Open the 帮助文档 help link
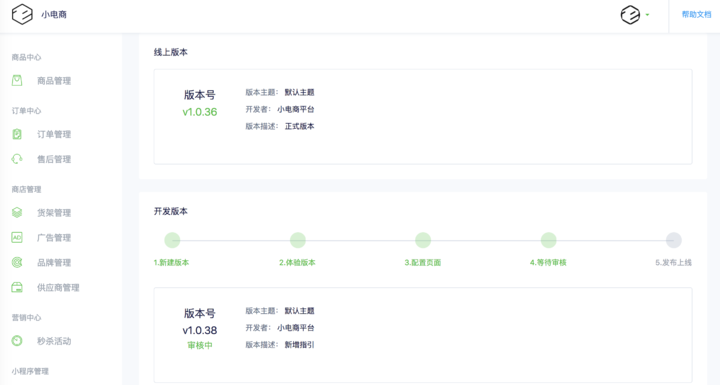 coord(696,15)
